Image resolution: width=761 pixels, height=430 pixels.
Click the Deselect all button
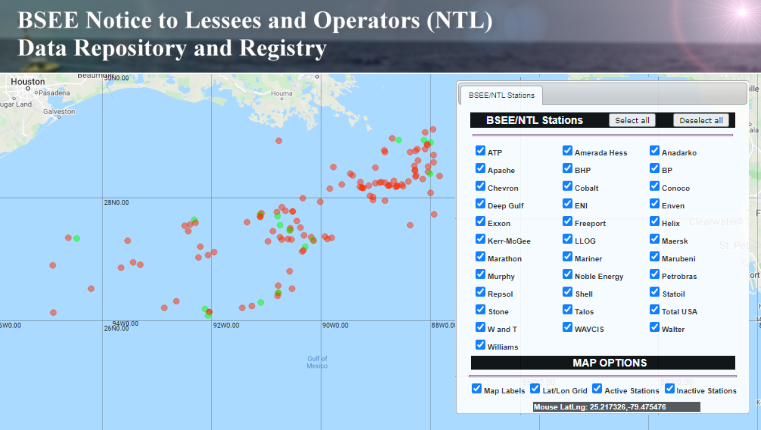701,120
